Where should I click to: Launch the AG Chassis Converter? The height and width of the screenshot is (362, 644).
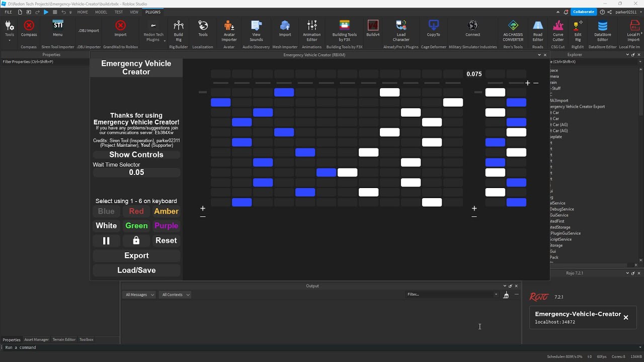[513, 31]
